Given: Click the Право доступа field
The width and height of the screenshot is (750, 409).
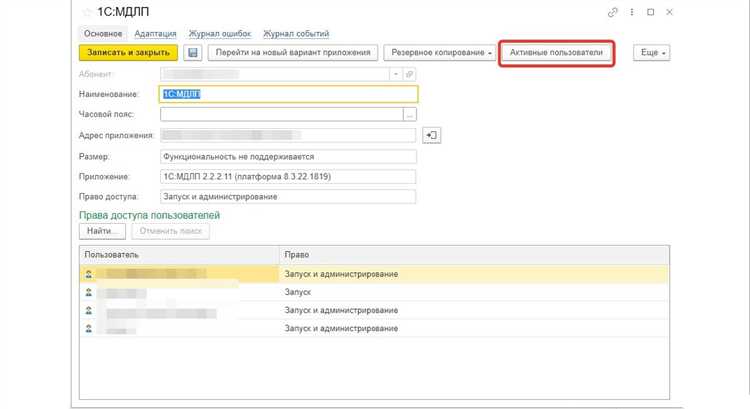Looking at the screenshot, I should [x=288, y=197].
